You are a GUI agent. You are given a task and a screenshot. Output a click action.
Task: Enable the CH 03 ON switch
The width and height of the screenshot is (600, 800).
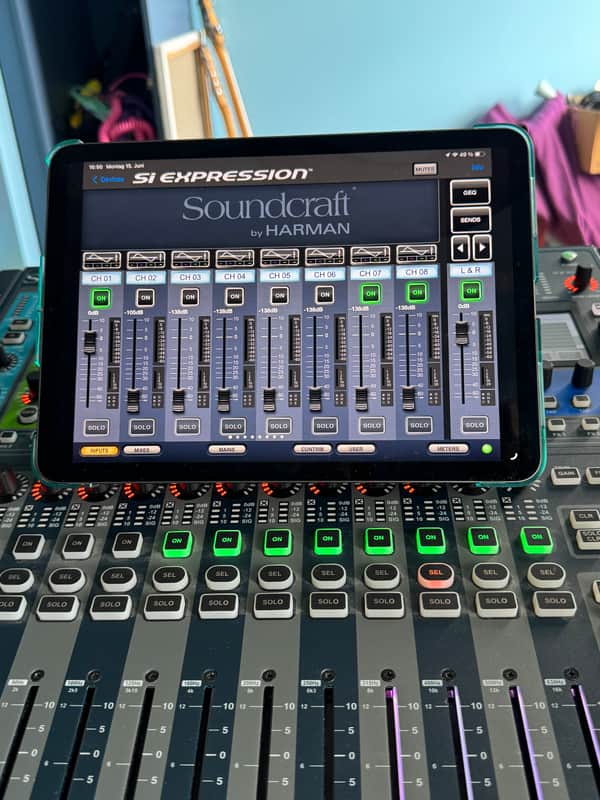[x=190, y=296]
